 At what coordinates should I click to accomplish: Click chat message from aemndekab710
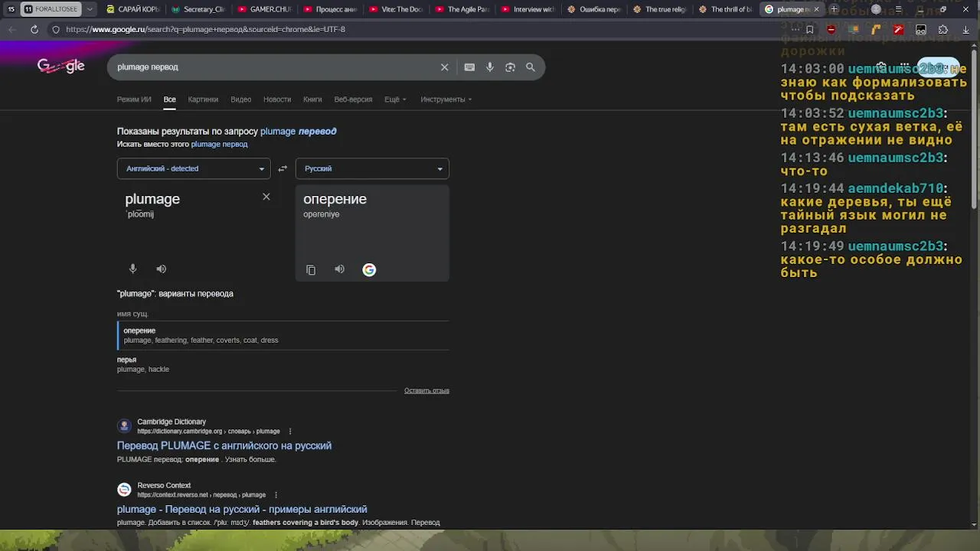pos(866,208)
